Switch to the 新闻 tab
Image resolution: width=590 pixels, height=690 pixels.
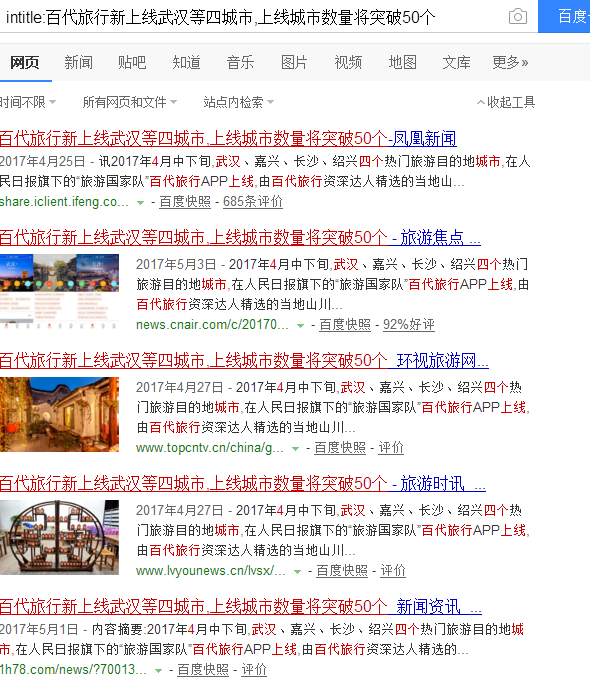click(x=78, y=62)
